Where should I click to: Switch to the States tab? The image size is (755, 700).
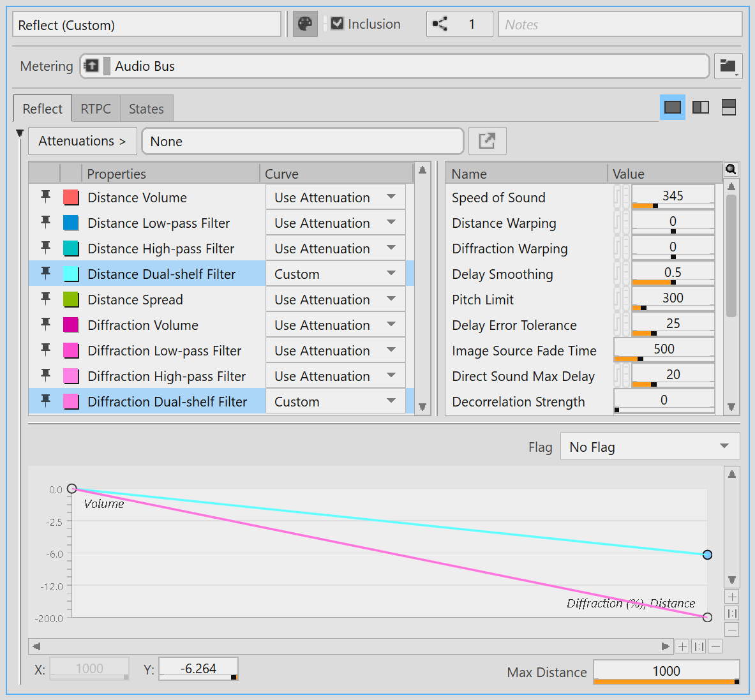coord(146,109)
